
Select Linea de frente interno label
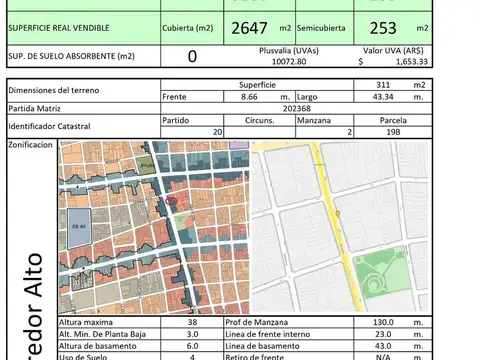click(x=268, y=334)
